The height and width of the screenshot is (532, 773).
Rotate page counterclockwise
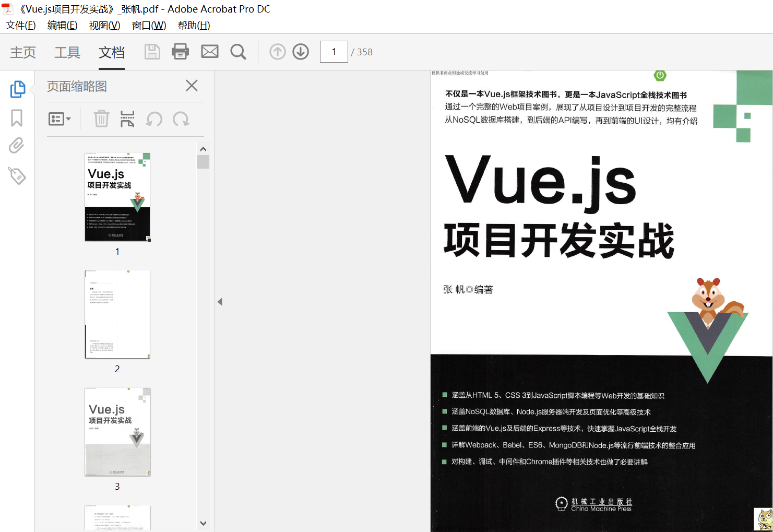tap(154, 119)
